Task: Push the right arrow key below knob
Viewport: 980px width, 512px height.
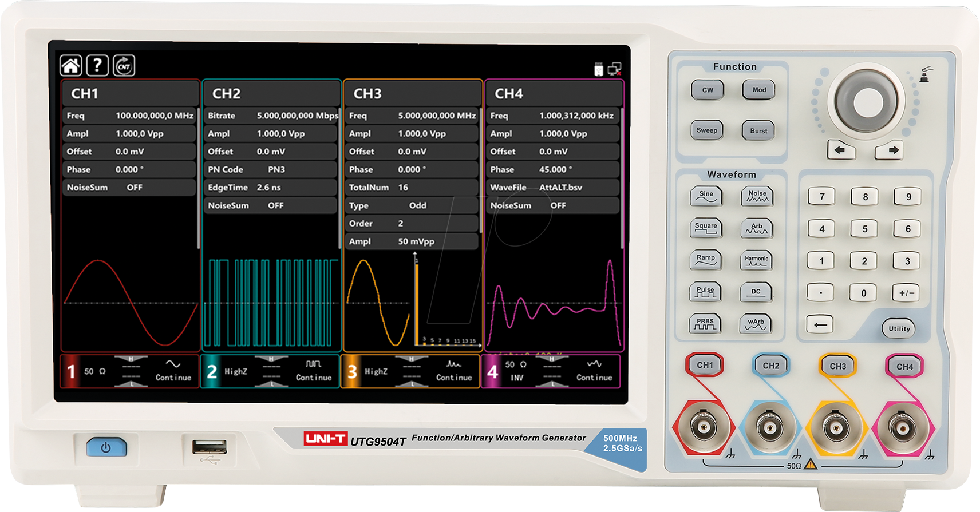Action: 889,150
